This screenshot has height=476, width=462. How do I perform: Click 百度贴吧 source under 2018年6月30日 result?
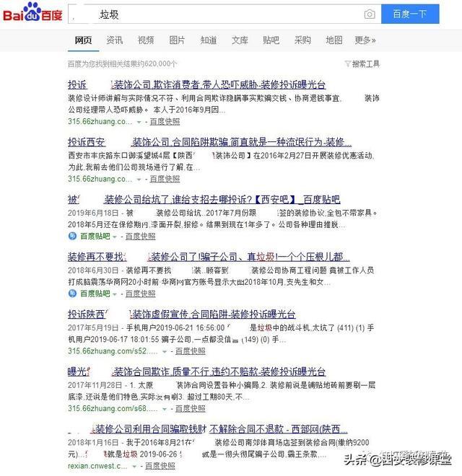coord(95,294)
